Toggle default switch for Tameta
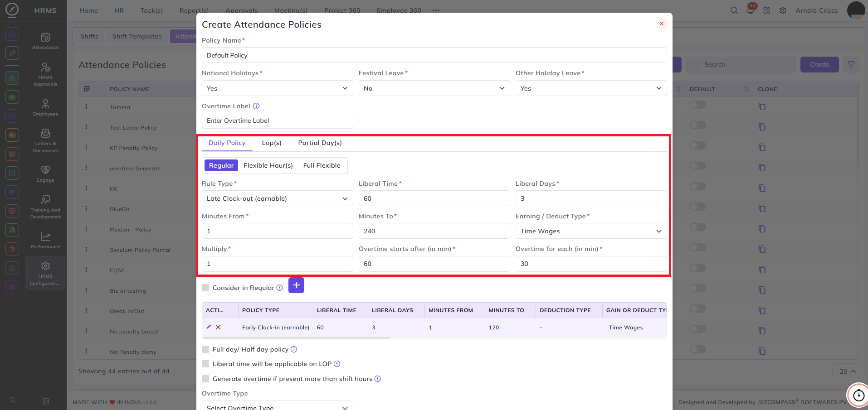Viewport: 868px width, 410px height. click(x=698, y=105)
